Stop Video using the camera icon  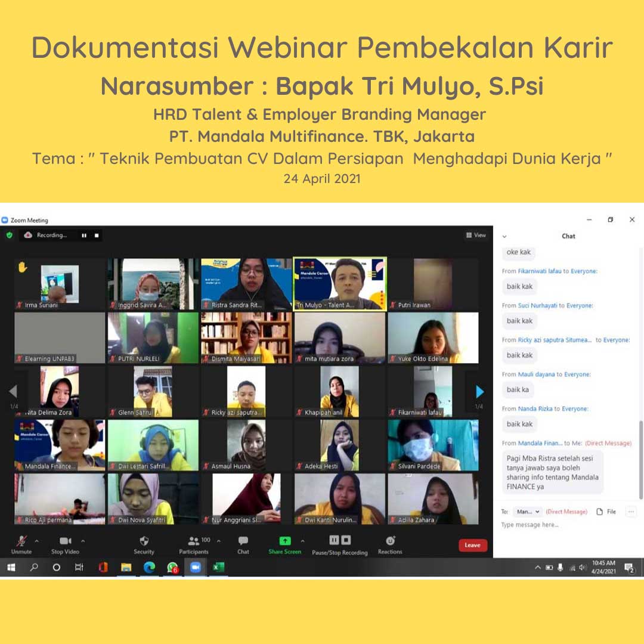point(66,545)
